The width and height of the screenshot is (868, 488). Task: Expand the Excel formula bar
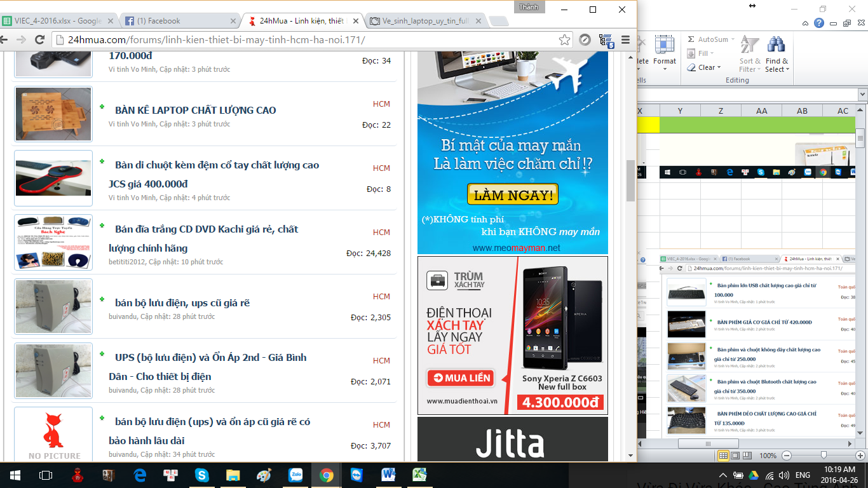pos(863,94)
